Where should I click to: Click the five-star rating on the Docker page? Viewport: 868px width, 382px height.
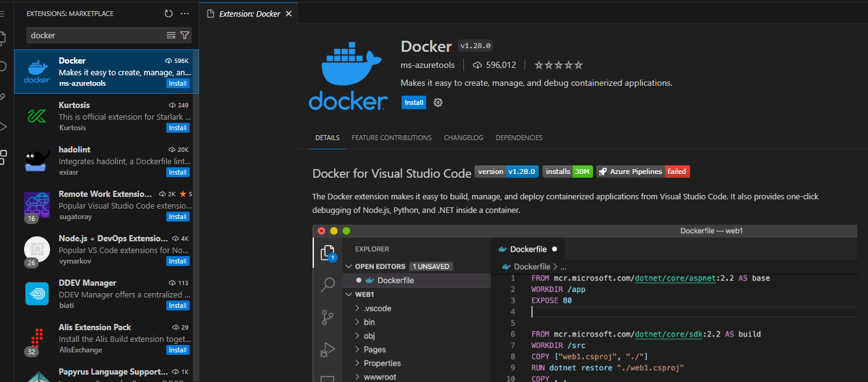tap(558, 65)
